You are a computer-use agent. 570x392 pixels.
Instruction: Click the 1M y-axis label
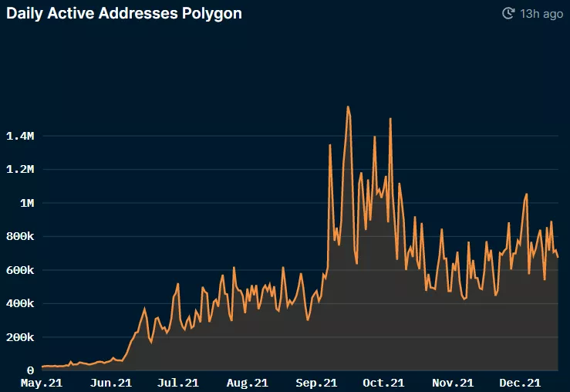click(27, 203)
